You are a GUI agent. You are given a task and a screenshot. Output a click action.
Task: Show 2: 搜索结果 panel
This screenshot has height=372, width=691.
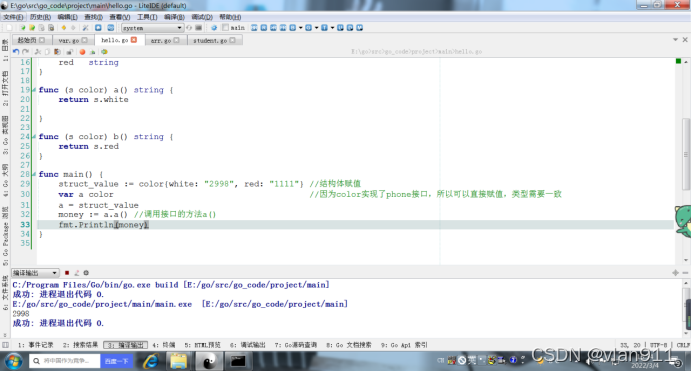click(80, 345)
